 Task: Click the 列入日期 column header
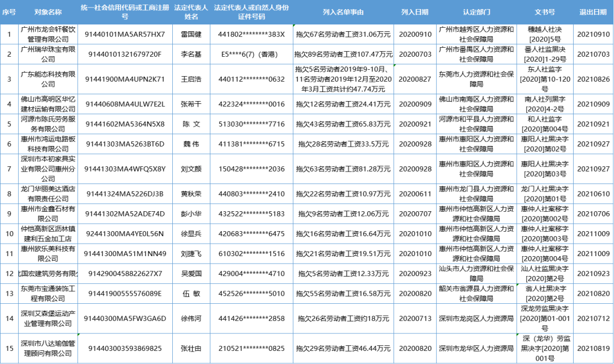pyautogui.click(x=414, y=12)
